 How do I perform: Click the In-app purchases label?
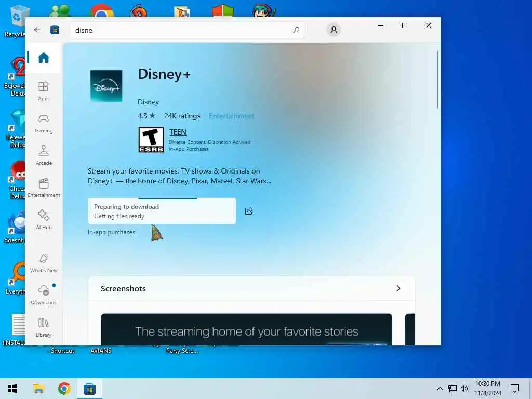click(x=111, y=232)
